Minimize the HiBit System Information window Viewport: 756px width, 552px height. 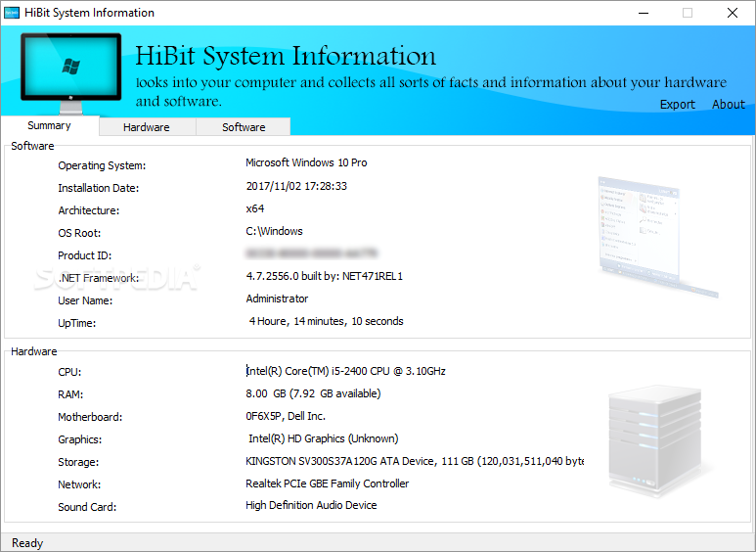point(644,13)
